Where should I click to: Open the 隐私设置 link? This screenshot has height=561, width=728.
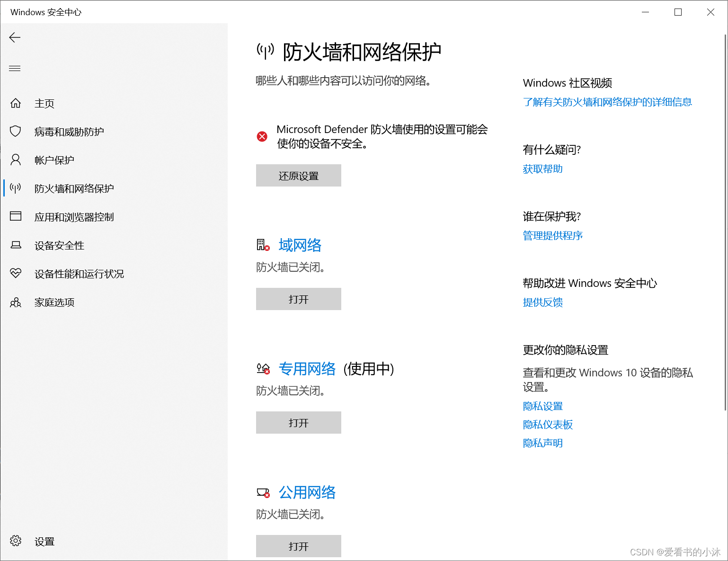click(543, 406)
